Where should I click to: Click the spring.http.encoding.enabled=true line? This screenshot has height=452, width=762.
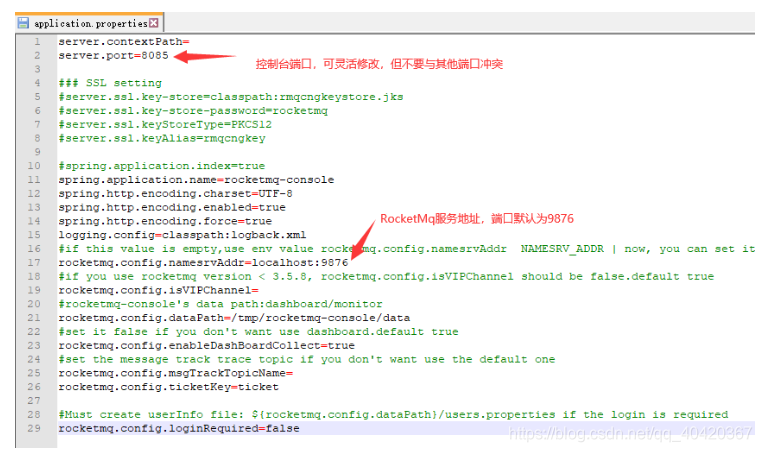coord(172,208)
